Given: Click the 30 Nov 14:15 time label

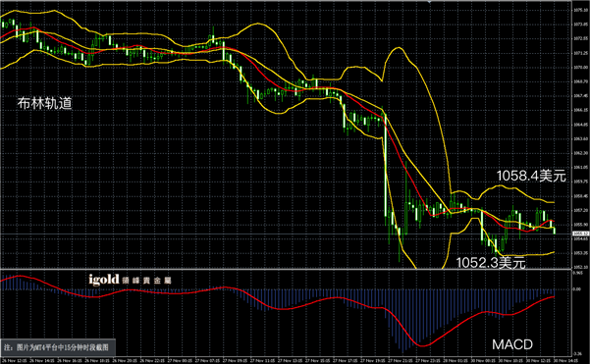Looking at the screenshot, I should click(565, 360).
